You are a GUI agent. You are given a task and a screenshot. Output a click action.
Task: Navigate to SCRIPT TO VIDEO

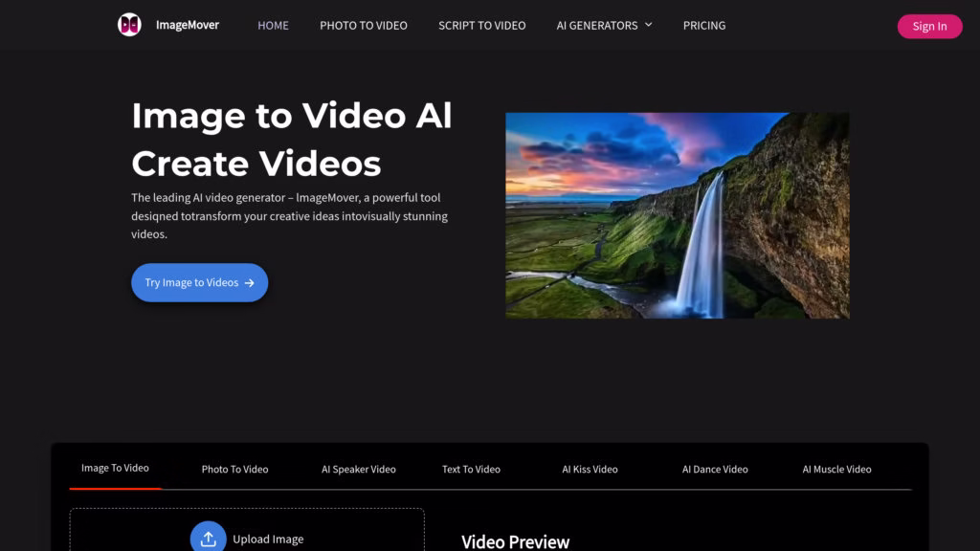coord(482,26)
